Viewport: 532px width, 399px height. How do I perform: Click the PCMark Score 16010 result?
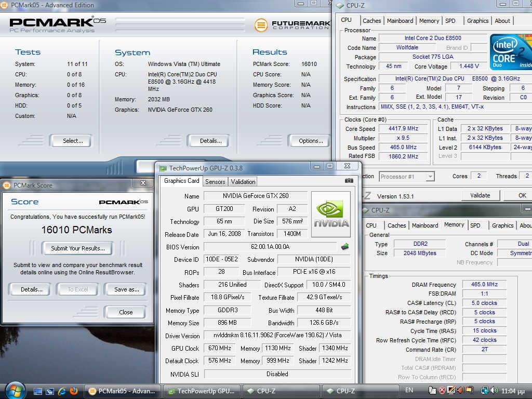(309, 64)
